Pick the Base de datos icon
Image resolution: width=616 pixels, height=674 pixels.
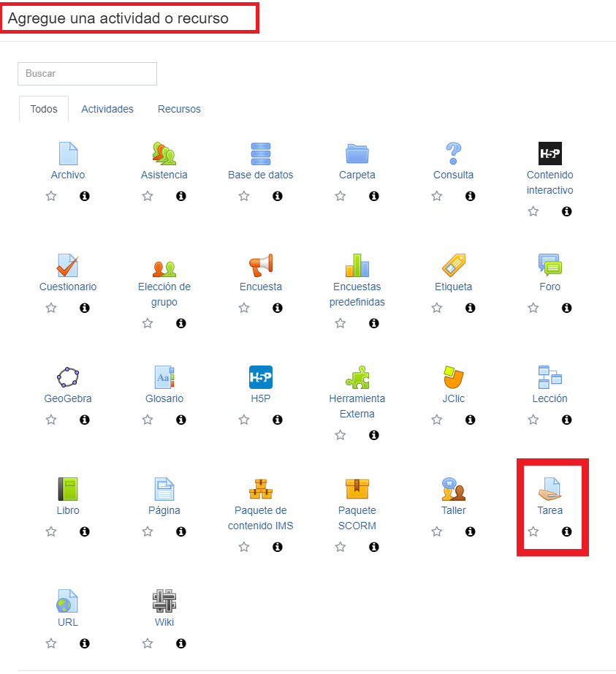[x=261, y=154]
